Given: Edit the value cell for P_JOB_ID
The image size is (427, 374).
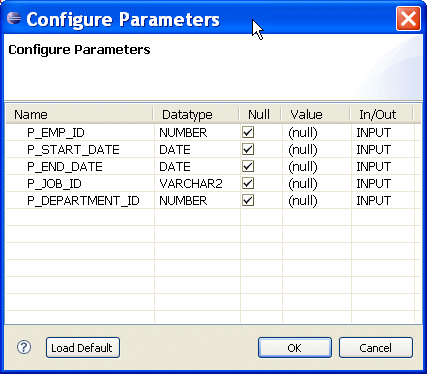Looking at the screenshot, I should (x=317, y=184).
